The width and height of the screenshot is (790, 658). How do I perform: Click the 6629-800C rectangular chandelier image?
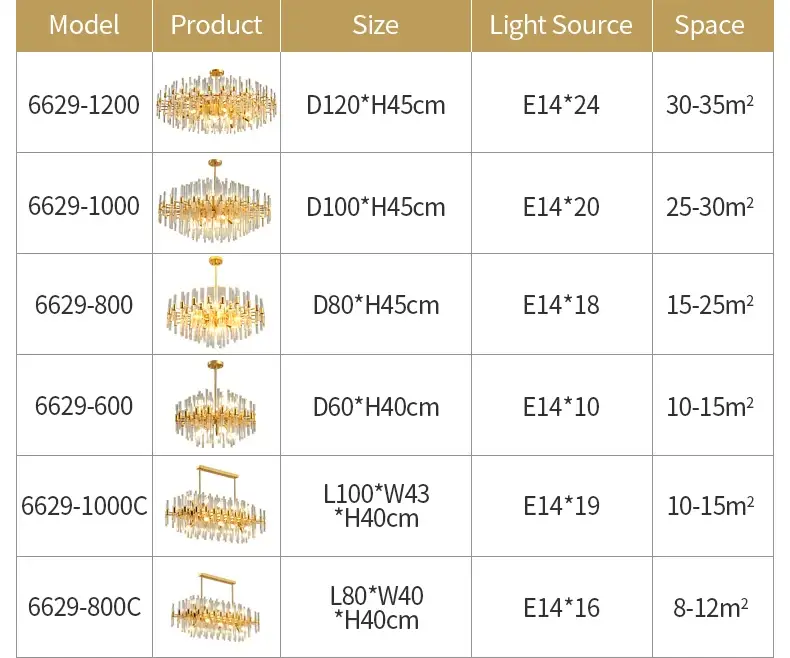point(216,609)
